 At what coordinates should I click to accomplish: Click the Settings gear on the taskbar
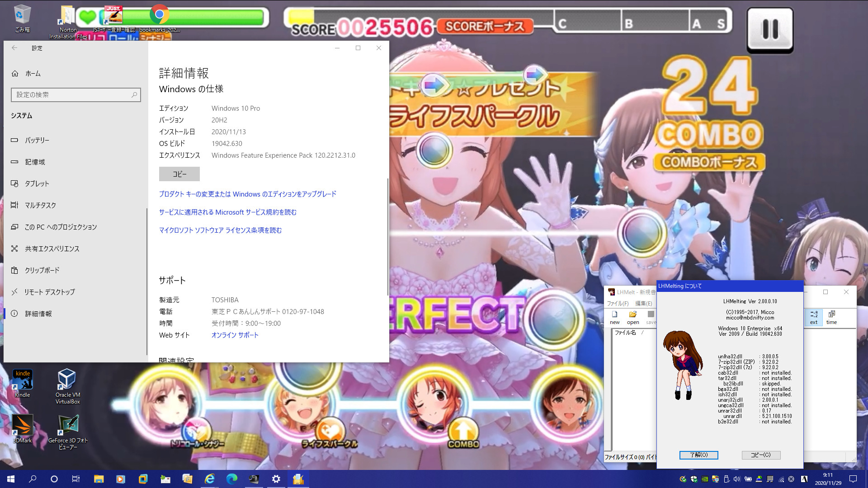pos(276,479)
